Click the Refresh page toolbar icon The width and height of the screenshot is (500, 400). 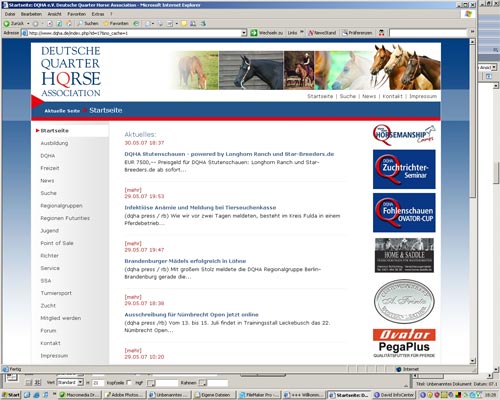pyautogui.click(x=59, y=23)
